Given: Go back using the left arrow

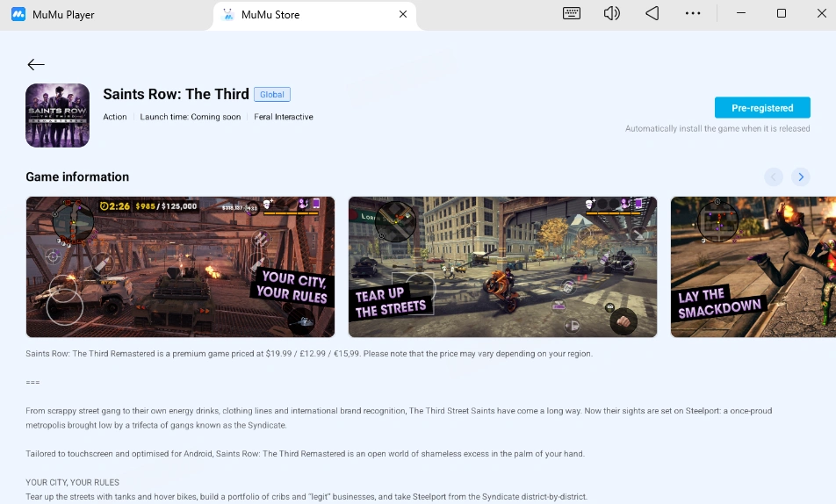Looking at the screenshot, I should click(x=36, y=64).
